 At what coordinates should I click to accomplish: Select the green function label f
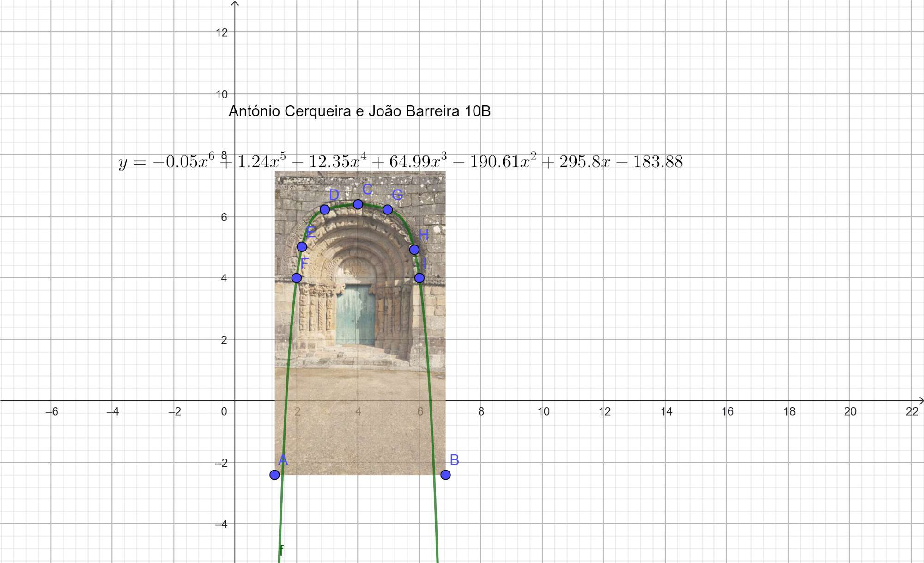tap(281, 550)
